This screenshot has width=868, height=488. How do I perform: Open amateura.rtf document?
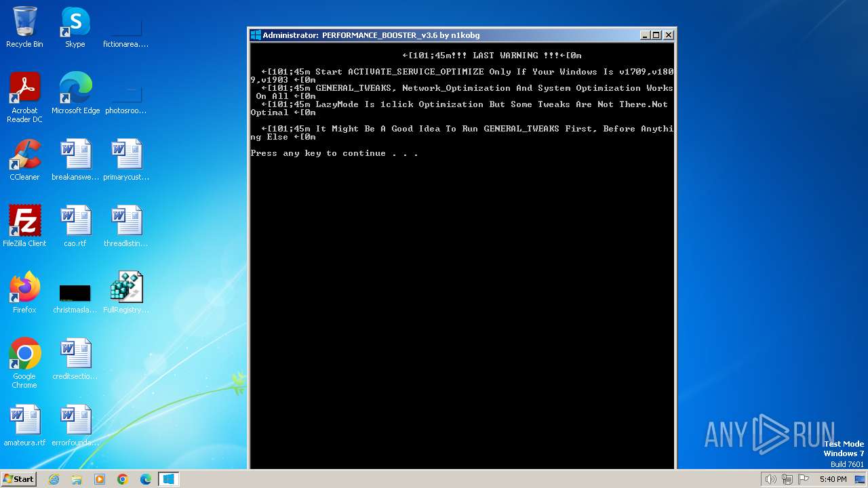coord(24,426)
